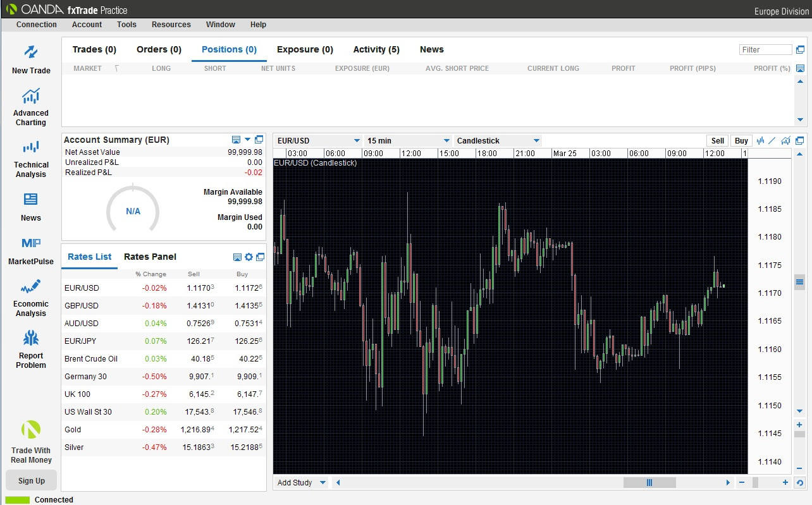Click the chart Sell button
Image resolution: width=812 pixels, height=505 pixels.
pos(717,141)
